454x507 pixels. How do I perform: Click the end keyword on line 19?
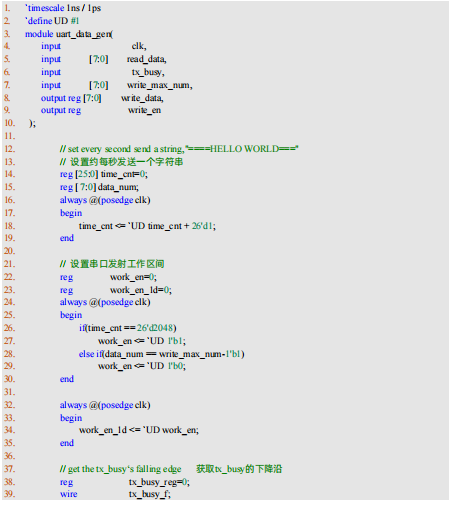(67, 238)
